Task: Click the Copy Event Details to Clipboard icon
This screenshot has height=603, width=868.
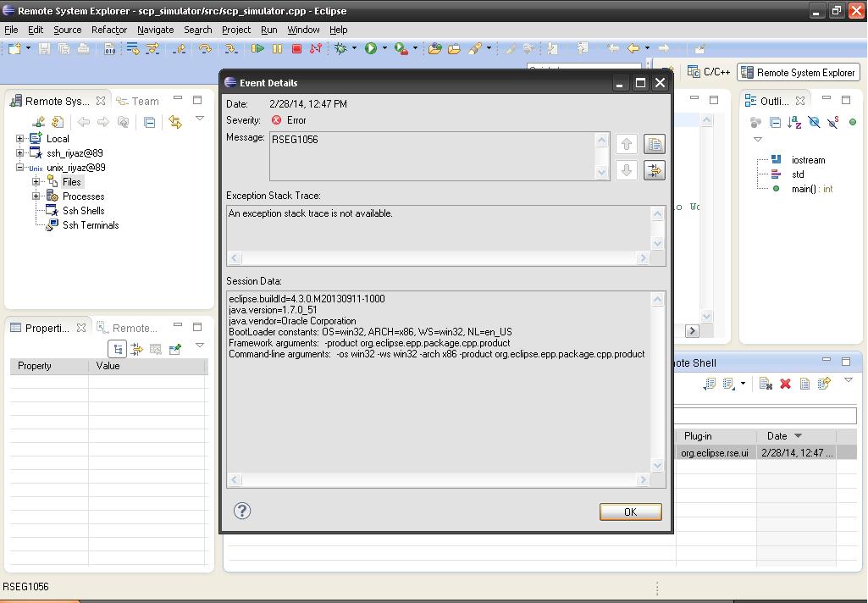Action: pos(654,144)
